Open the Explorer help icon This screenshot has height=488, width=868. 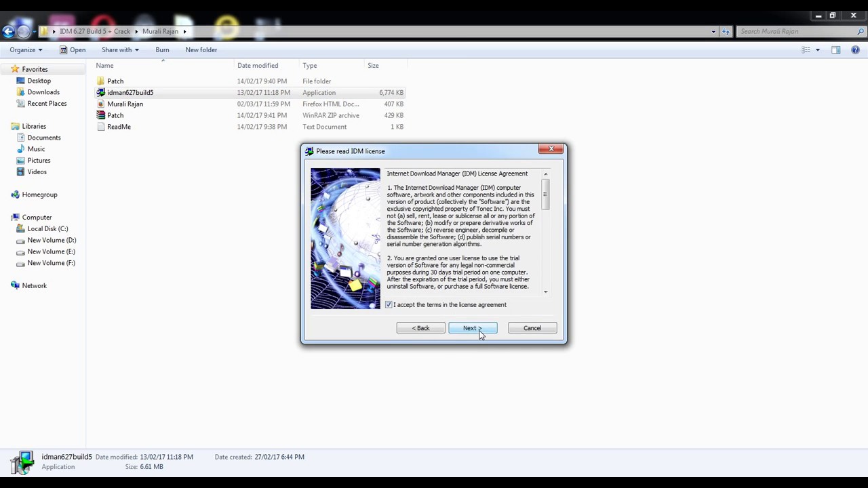pyautogui.click(x=856, y=50)
